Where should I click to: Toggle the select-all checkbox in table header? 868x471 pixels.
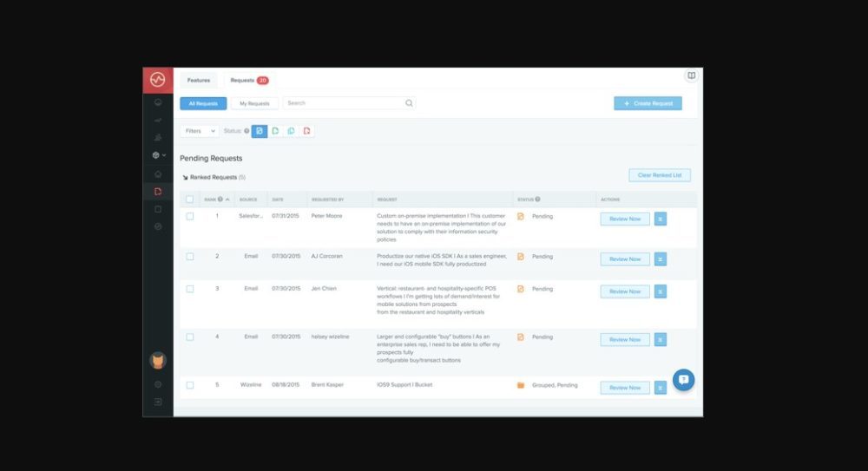pyautogui.click(x=190, y=200)
